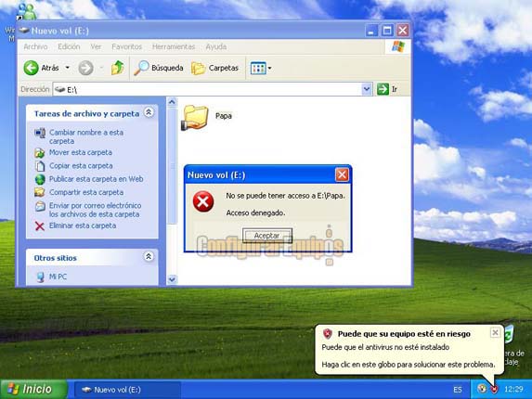
Task: Maximize the Nuevo vol (E:) Explorer window
Action: click(387, 31)
